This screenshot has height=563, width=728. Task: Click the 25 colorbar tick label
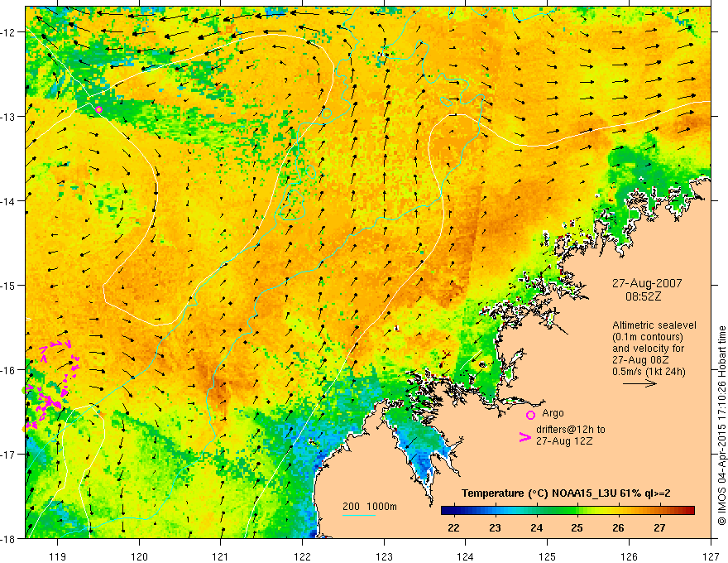(x=577, y=527)
